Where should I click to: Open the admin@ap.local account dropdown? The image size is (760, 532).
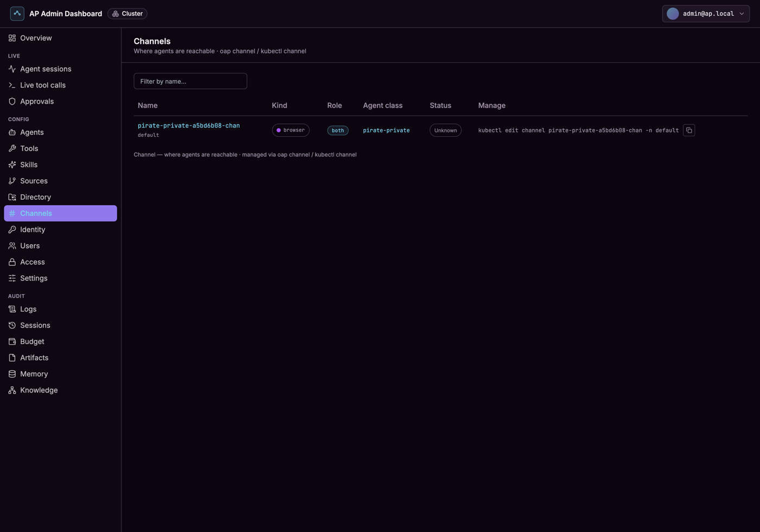tap(706, 14)
